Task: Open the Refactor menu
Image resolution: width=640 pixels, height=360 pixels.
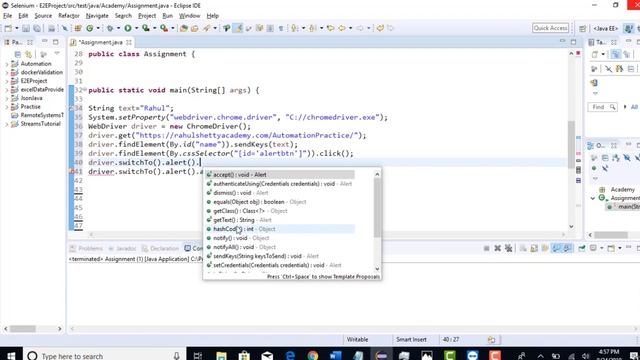Action: coord(69,16)
